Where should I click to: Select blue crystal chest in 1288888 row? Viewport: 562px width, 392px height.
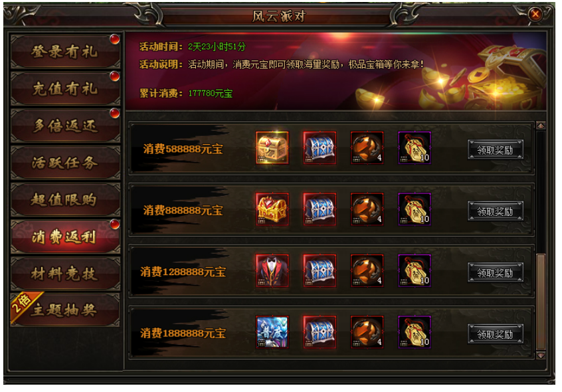(320, 271)
